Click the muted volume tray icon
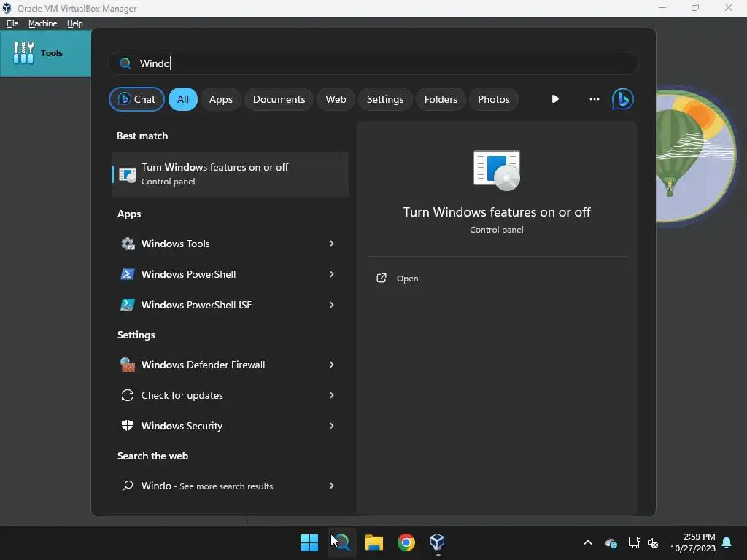This screenshot has height=560, width=747. (653, 542)
